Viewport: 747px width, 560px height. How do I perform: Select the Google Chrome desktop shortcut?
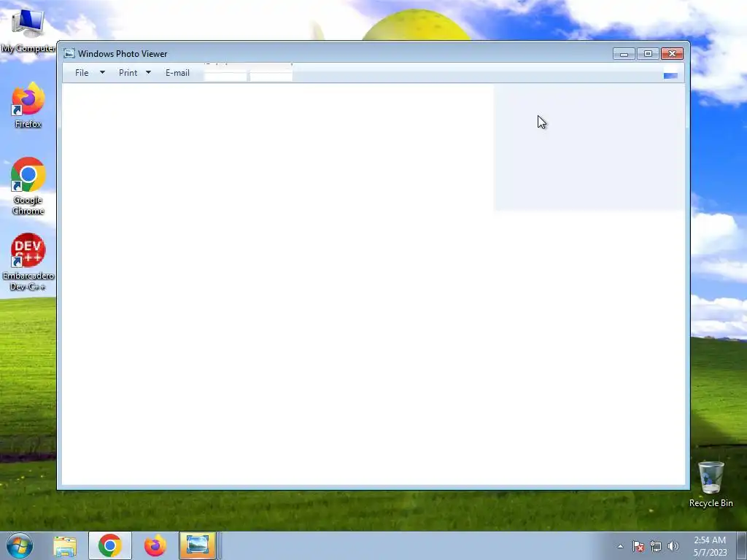(28, 186)
